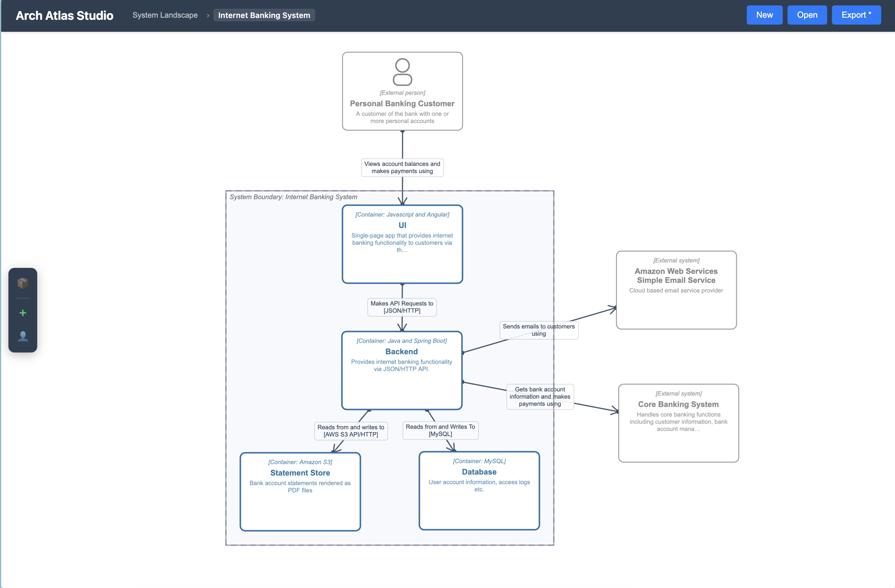
Task: Go to System Landscape breadcrumb
Action: 165,15
